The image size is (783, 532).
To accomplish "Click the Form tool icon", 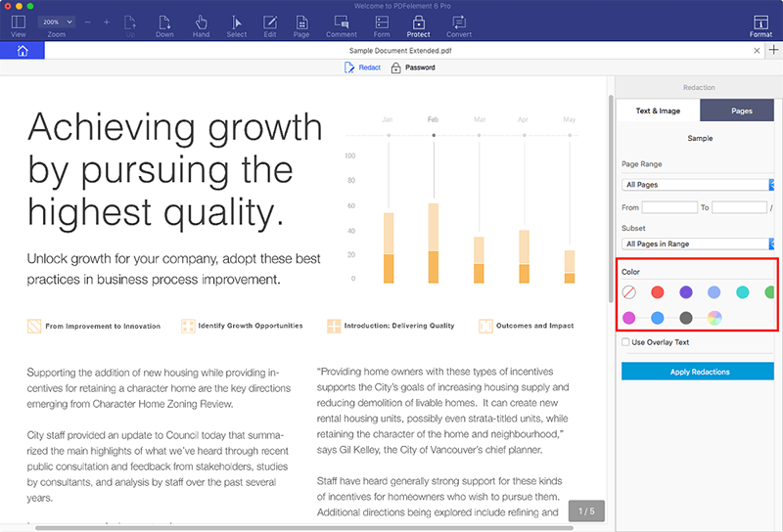I will (x=381, y=25).
